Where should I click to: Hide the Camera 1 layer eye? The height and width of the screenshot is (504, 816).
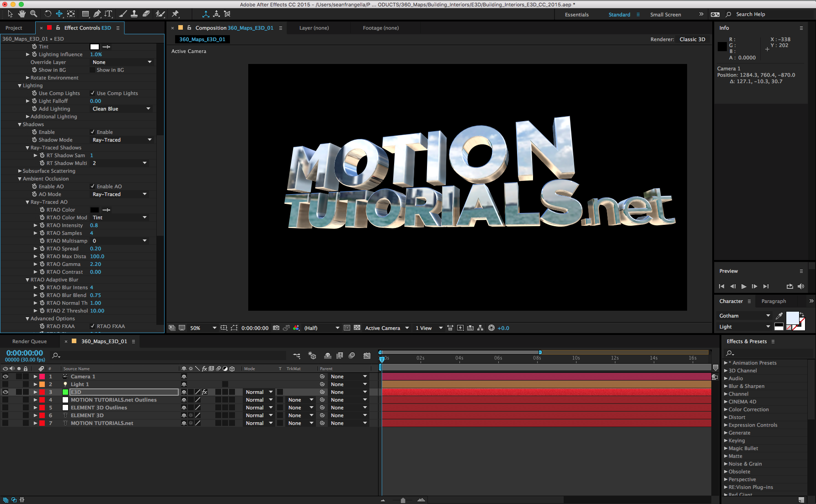5,377
